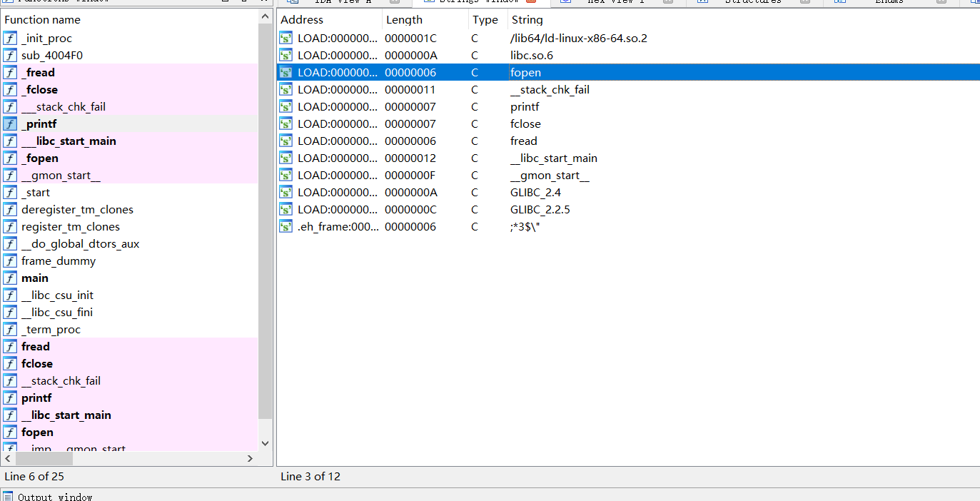Click the Type column header
Image resolution: width=980 pixels, height=501 pixels.
pyautogui.click(x=485, y=20)
